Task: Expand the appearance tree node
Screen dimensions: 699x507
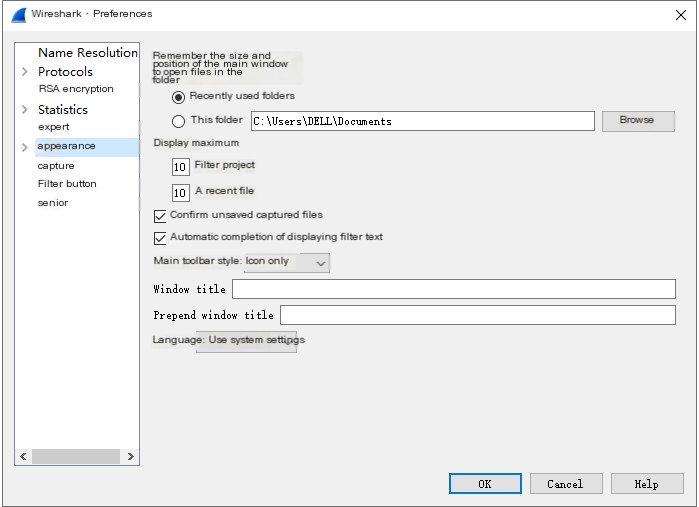Action: [25, 147]
